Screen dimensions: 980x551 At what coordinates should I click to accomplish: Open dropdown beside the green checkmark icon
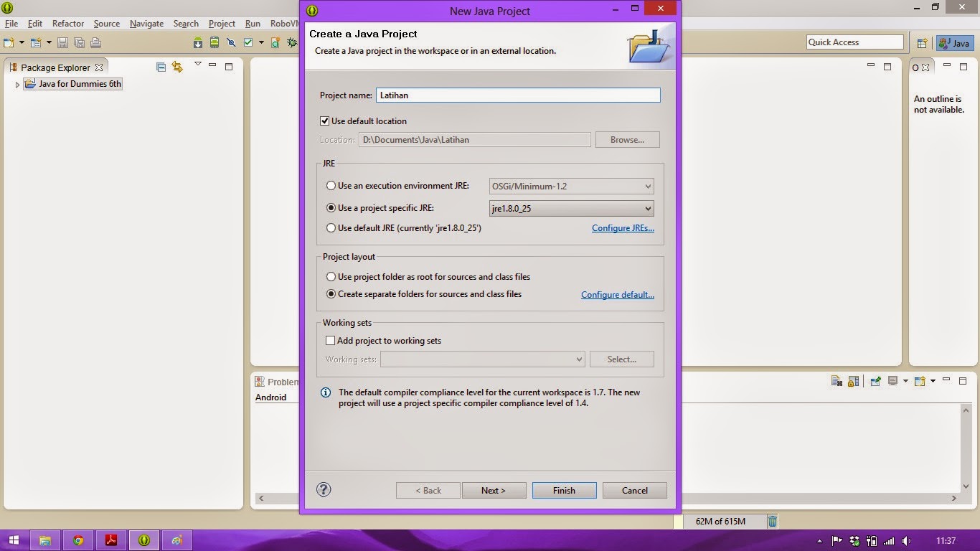pyautogui.click(x=261, y=42)
